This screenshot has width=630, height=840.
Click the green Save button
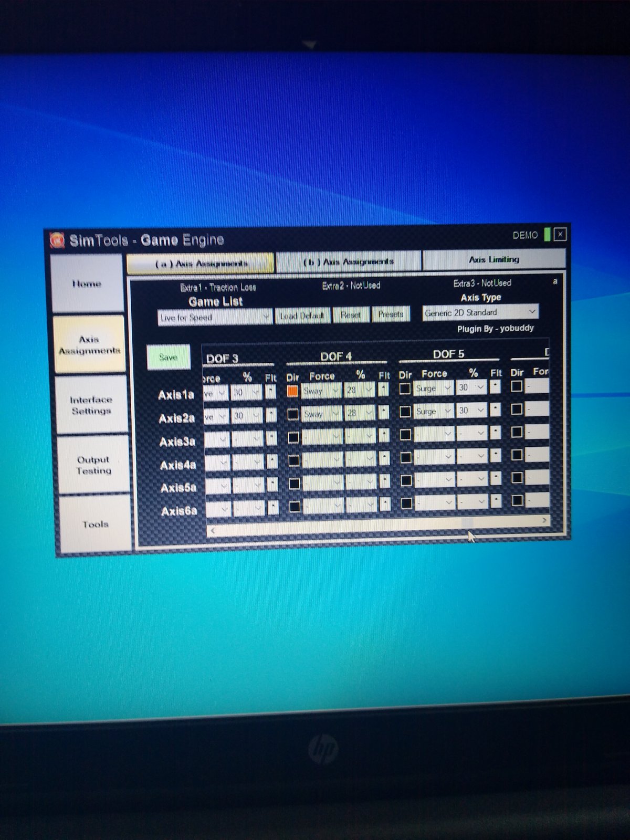pyautogui.click(x=168, y=358)
